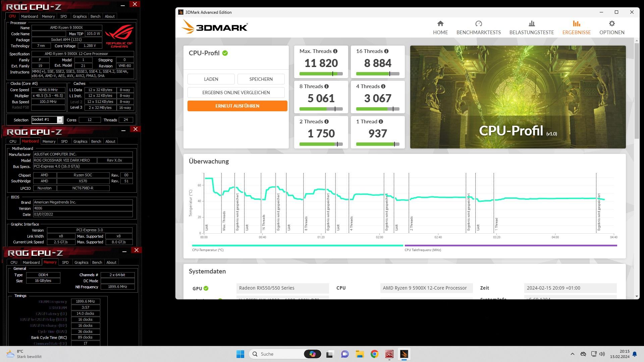
Task: Click the info icon beside 2 Threads
Action: (x=326, y=122)
